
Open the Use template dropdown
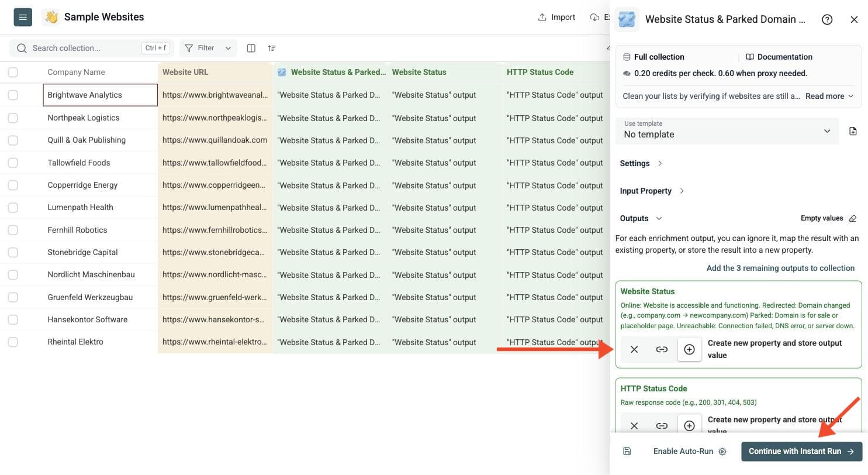pyautogui.click(x=728, y=131)
